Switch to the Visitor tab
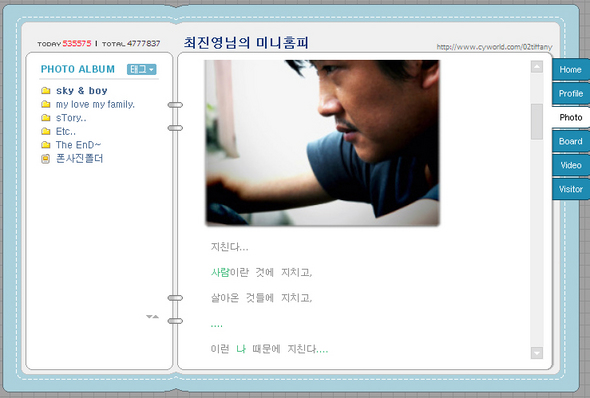 (x=570, y=189)
